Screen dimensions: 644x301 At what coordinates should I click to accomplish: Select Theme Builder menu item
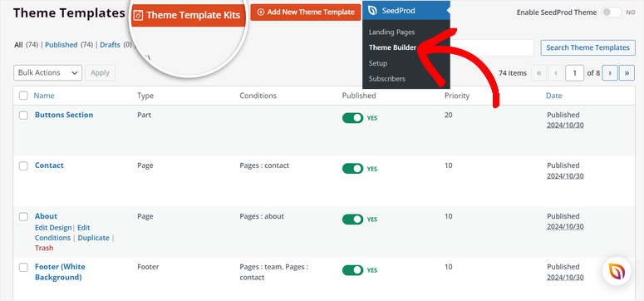coord(392,47)
